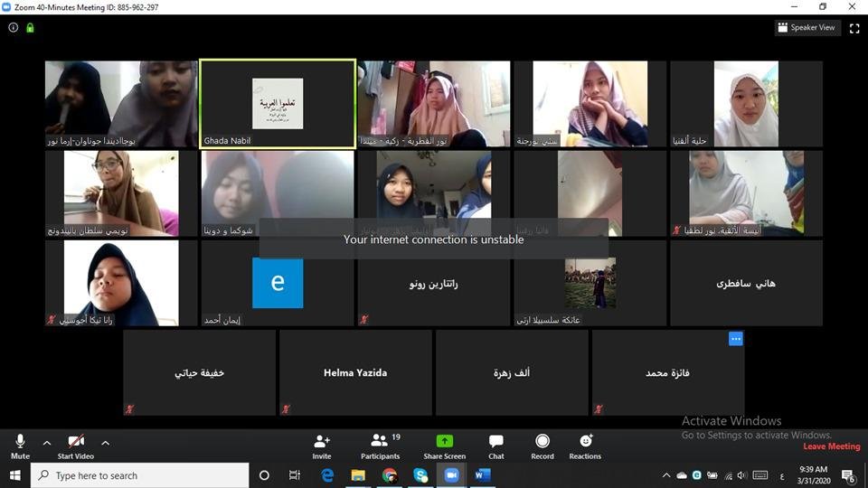The width and height of the screenshot is (868, 488).
Task: Expand video options arrow beside Start Video
Action: point(105,443)
